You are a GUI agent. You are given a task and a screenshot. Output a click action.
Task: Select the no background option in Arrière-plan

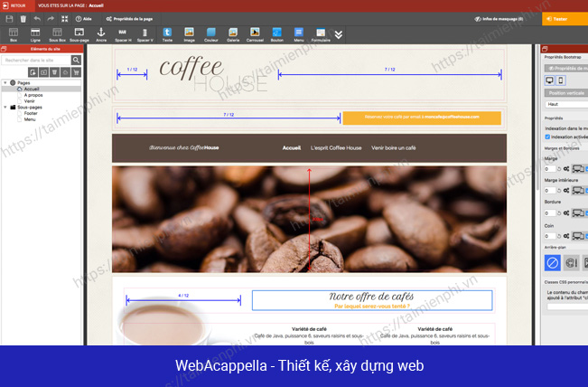click(x=553, y=263)
